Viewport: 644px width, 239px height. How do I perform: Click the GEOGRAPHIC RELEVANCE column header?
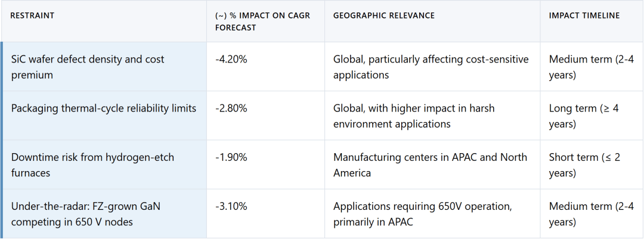[383, 15]
